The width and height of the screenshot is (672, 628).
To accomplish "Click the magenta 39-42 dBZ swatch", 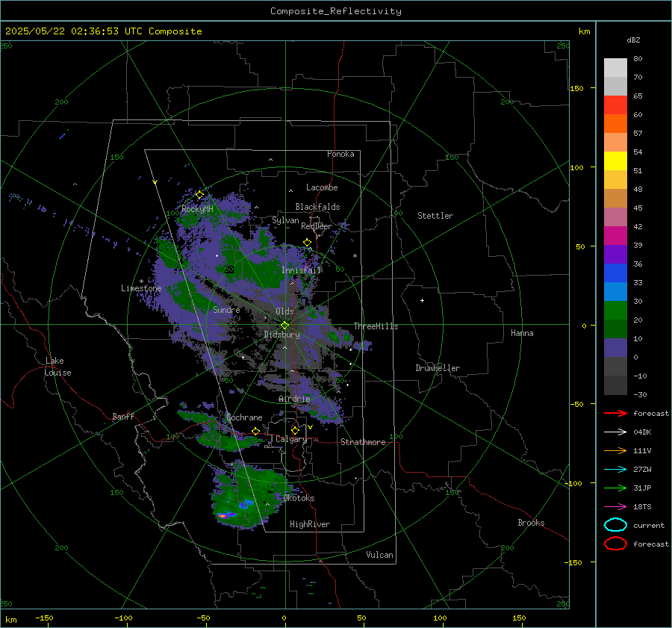I will point(615,236).
